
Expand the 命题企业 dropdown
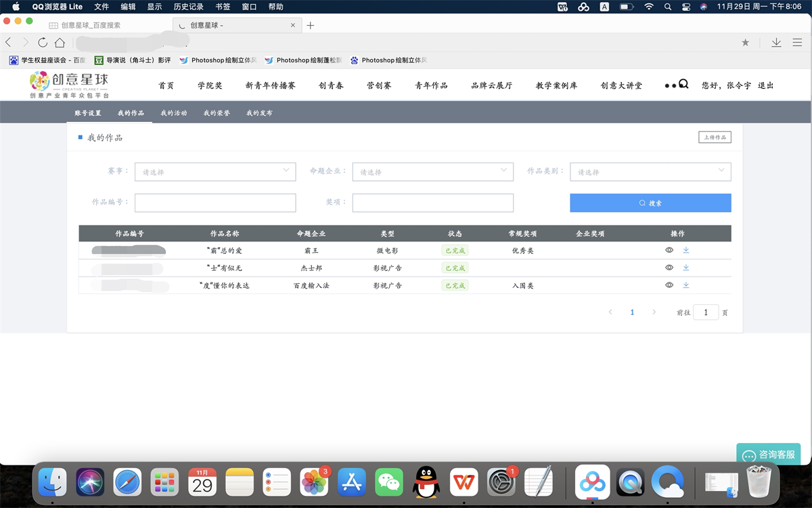[x=432, y=172]
